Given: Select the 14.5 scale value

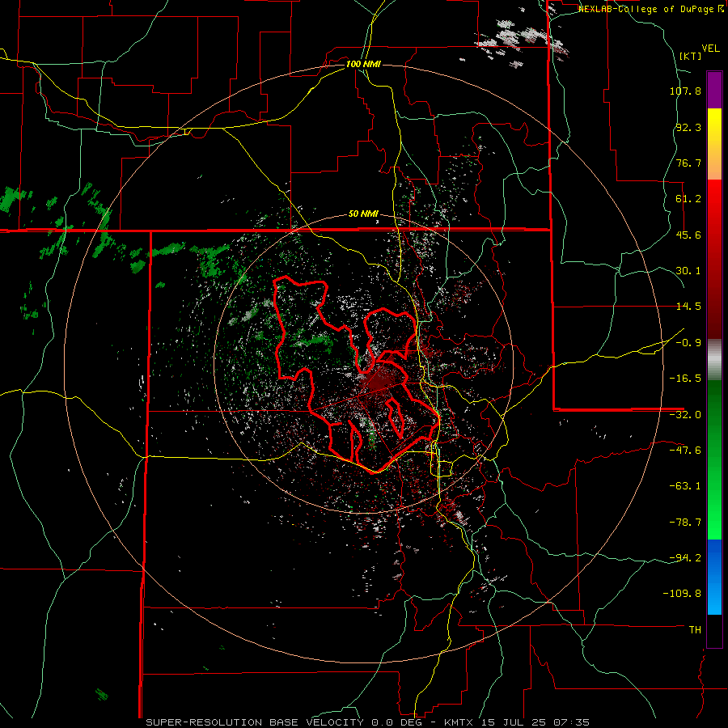Looking at the screenshot, I should (x=688, y=307).
